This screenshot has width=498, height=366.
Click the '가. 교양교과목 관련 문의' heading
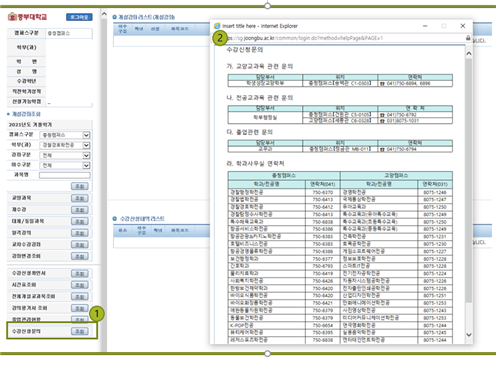point(260,66)
